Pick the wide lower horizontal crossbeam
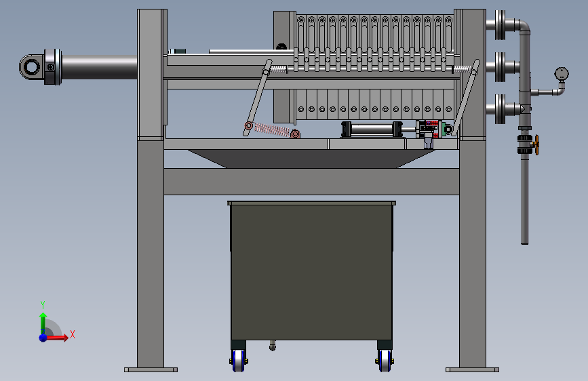This screenshot has height=381, width=588. tap(311, 182)
